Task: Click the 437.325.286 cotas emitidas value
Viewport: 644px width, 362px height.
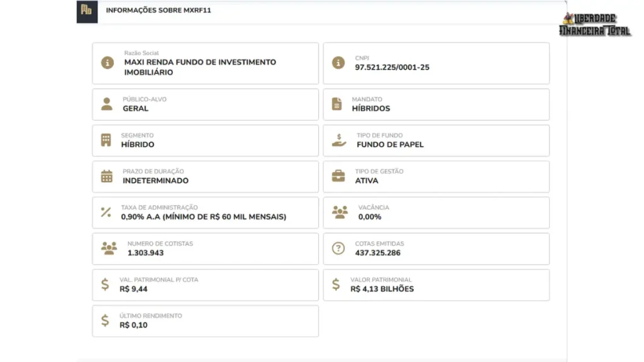Action: point(378,253)
